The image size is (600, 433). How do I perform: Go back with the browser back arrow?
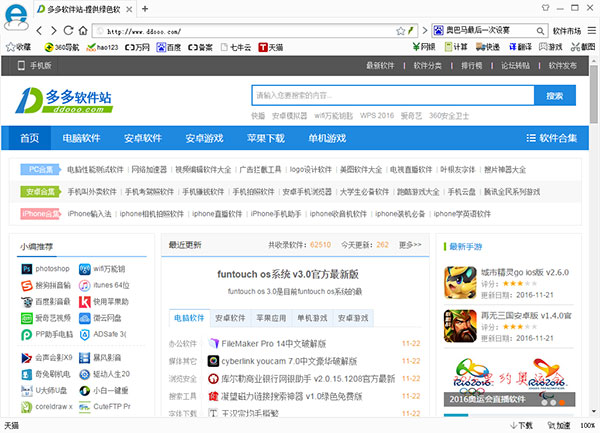tap(39, 31)
